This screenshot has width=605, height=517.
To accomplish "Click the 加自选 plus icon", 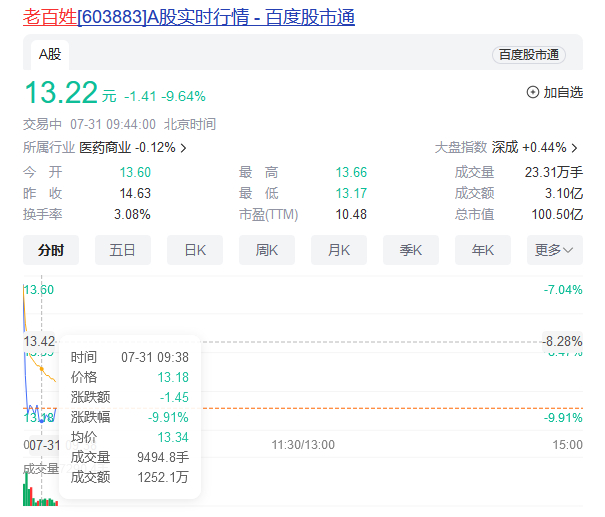I will point(533,92).
